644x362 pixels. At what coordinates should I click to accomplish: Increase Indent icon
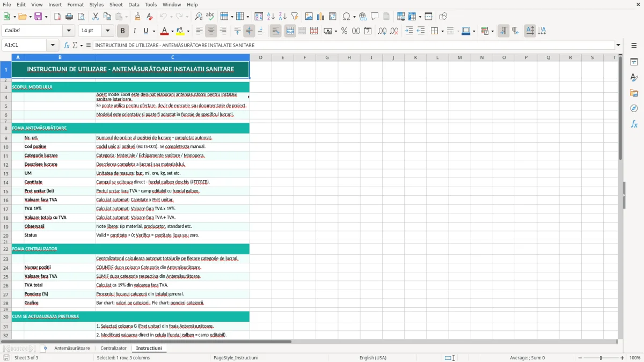click(x=409, y=31)
